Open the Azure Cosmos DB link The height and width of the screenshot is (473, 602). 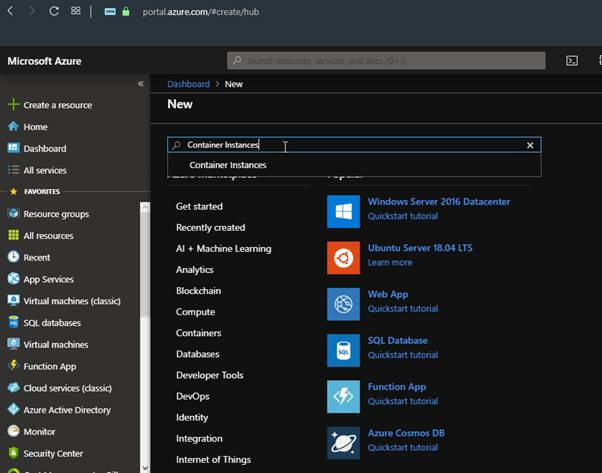406,433
